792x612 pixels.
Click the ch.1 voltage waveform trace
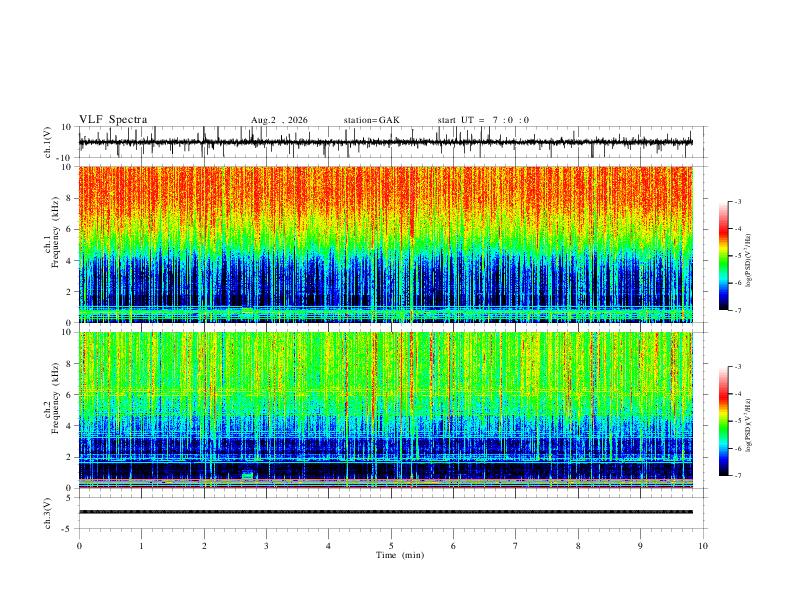pyautogui.click(x=386, y=142)
